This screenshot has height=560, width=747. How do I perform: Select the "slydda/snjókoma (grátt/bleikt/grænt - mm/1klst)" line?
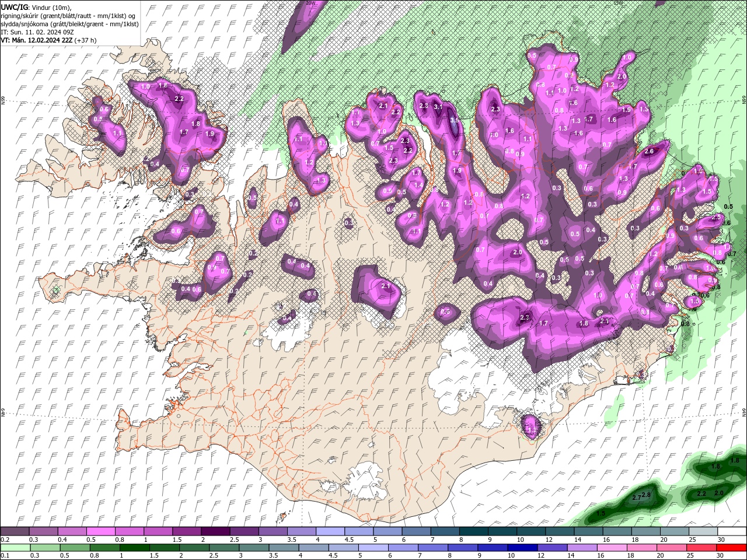pos(70,24)
